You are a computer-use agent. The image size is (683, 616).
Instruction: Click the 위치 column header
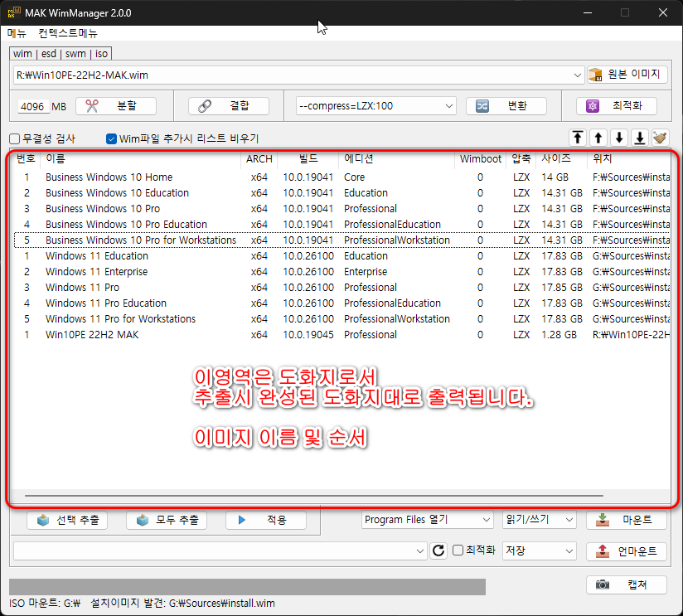(x=628, y=159)
